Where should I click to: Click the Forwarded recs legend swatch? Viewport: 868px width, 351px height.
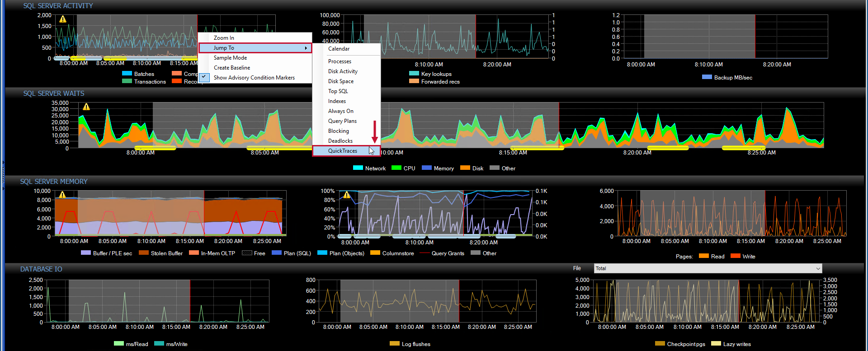coord(414,81)
